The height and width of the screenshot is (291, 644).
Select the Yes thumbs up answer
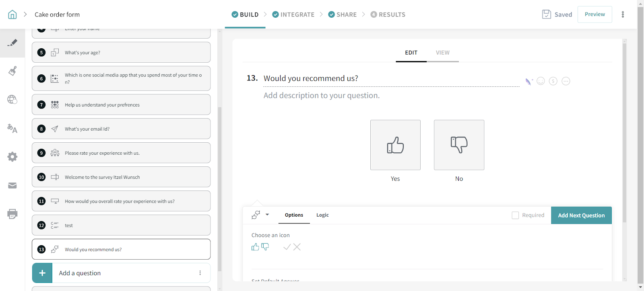[395, 145]
